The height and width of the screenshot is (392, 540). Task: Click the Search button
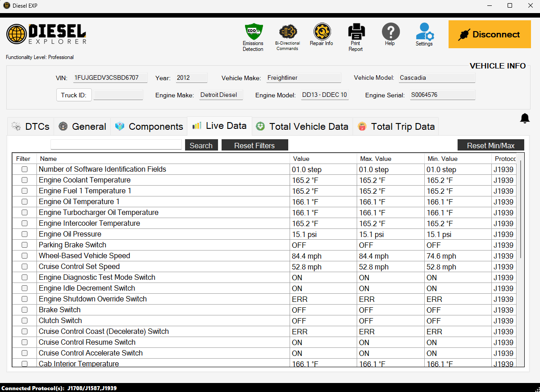click(201, 146)
